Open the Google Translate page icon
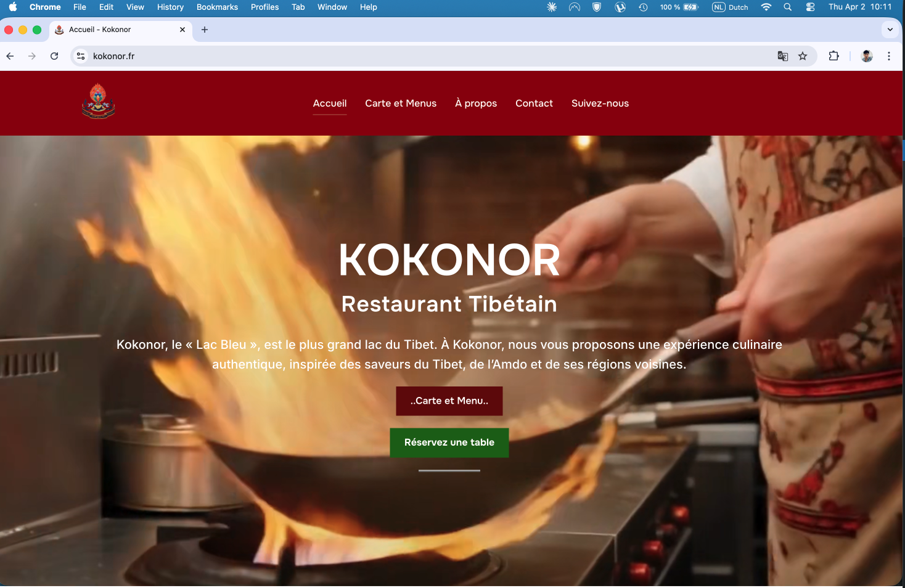905x588 pixels. coord(783,56)
